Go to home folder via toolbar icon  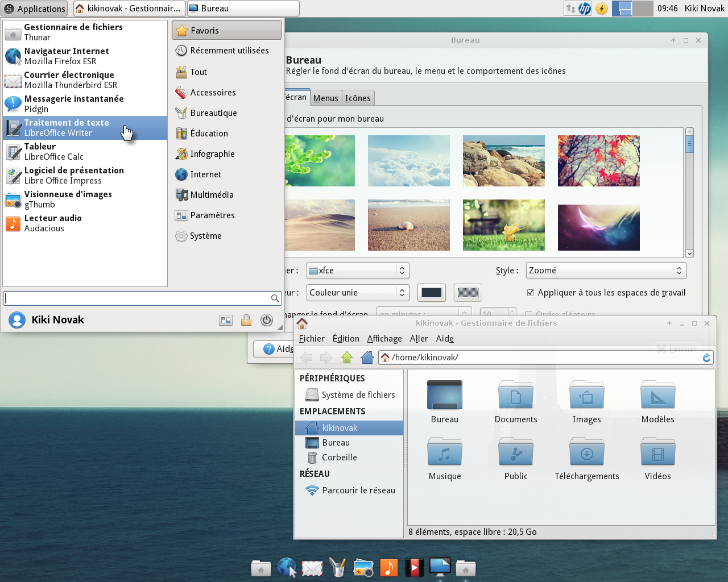click(x=367, y=357)
